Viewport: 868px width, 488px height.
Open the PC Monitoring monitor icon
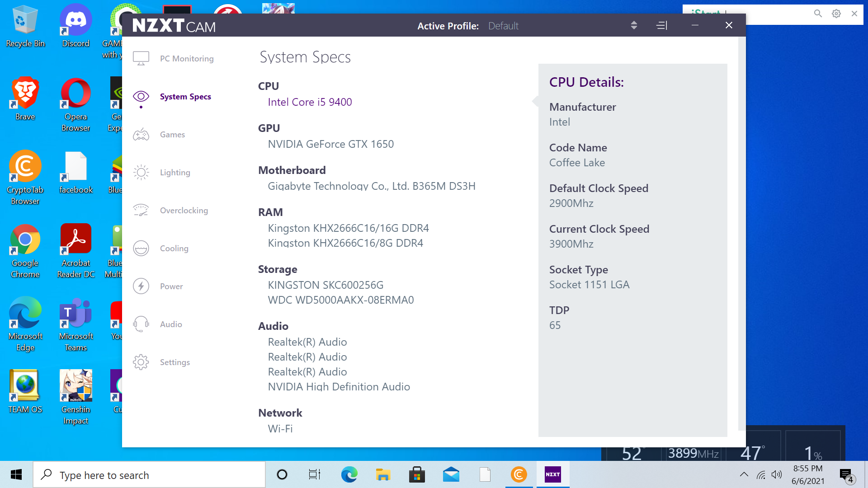coord(141,58)
